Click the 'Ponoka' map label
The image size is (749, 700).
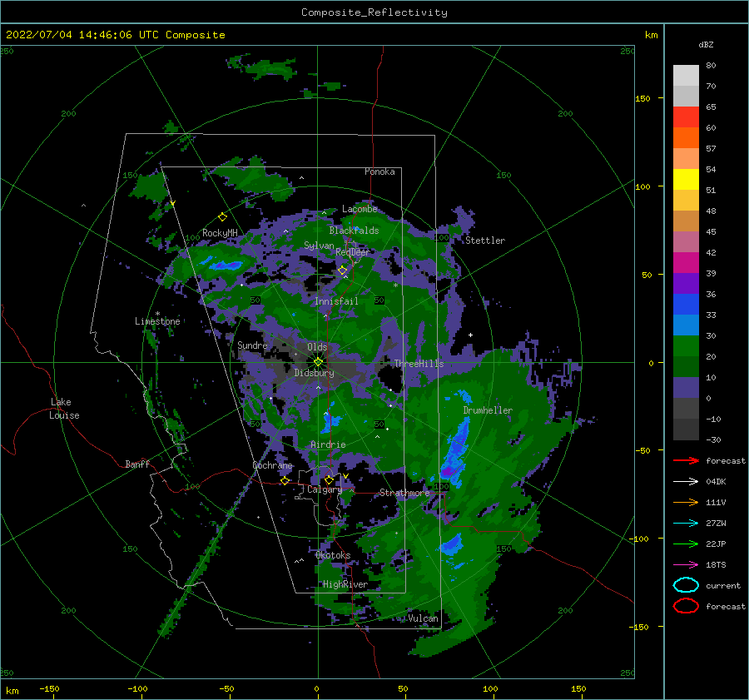click(379, 171)
